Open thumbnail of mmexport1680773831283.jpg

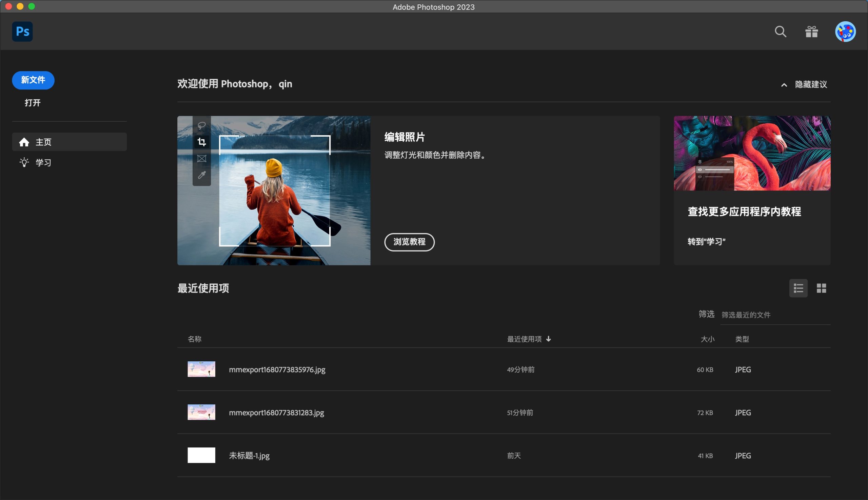coord(201,412)
